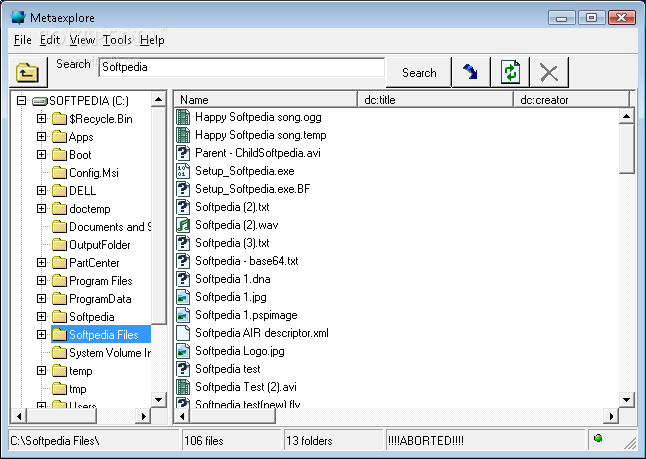This screenshot has width=646, height=459.
Task: Click the Happy Softpedia song.temp file icon
Action: [x=183, y=135]
